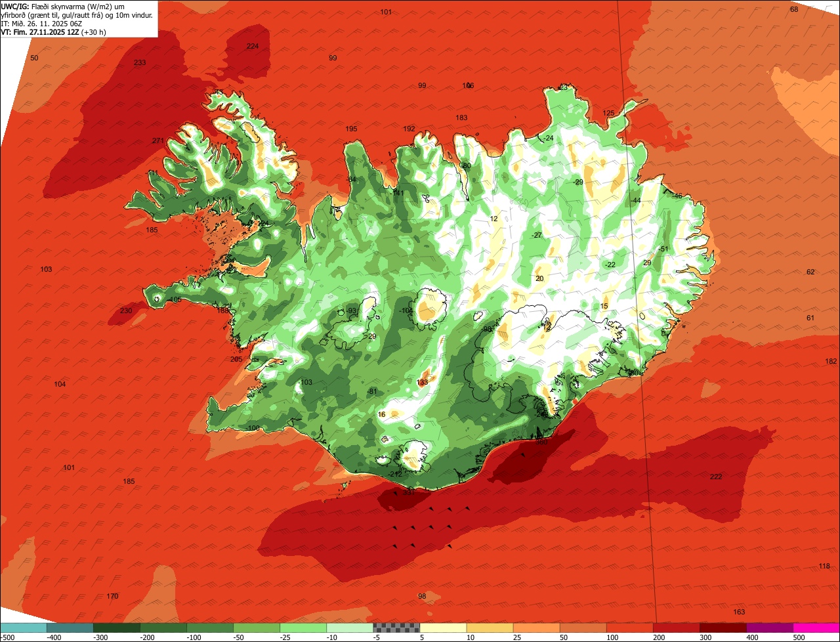Image resolution: width=840 pixels, height=642 pixels.
Task: Click the 'VT: Fim. 27.11.2025 12Z (+30 h)' line
Action: [x=54, y=32]
